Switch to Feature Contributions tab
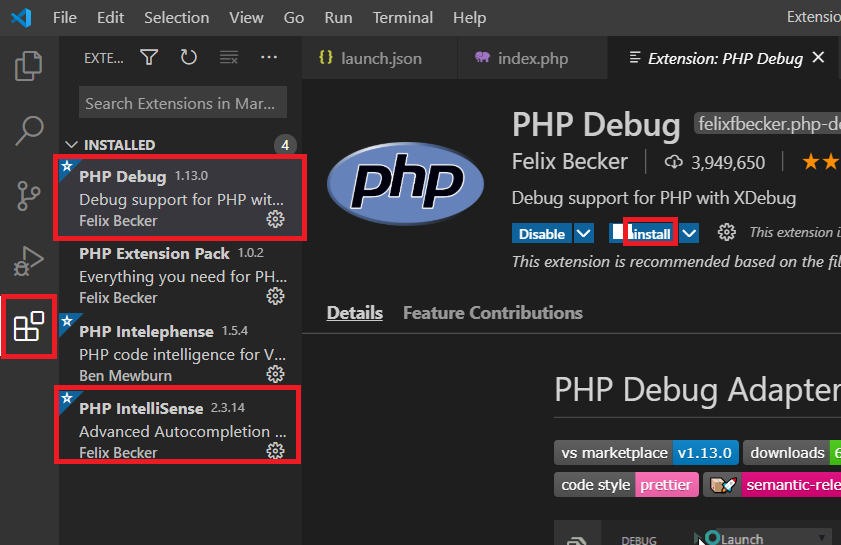Viewport: 841px width, 545px height. [x=493, y=313]
